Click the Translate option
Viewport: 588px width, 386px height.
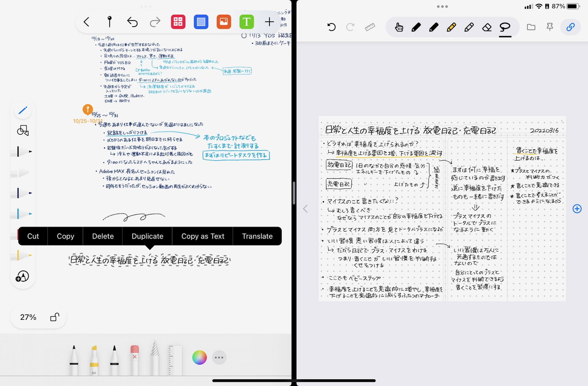click(x=257, y=236)
